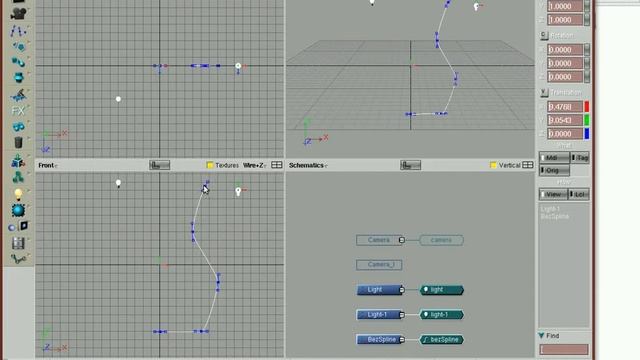This screenshot has width=640, height=360.
Task: Click the translation Y field 0.0543
Action: tap(565, 120)
